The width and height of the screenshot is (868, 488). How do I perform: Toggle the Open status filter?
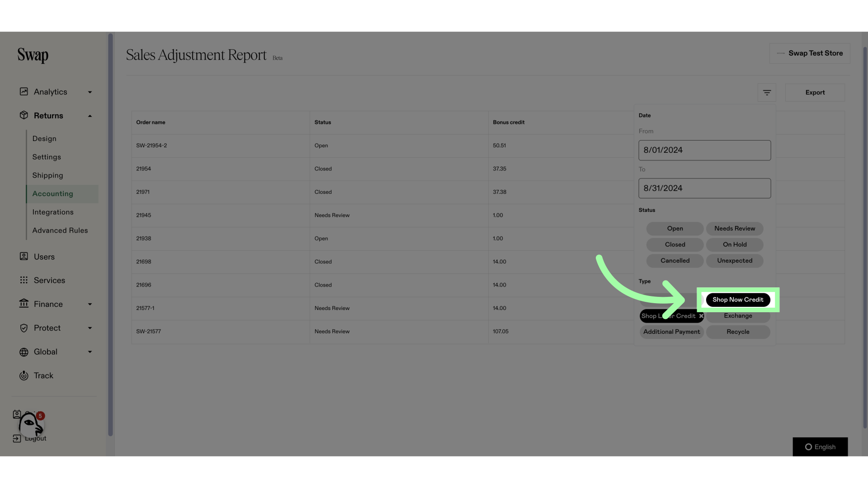675,228
